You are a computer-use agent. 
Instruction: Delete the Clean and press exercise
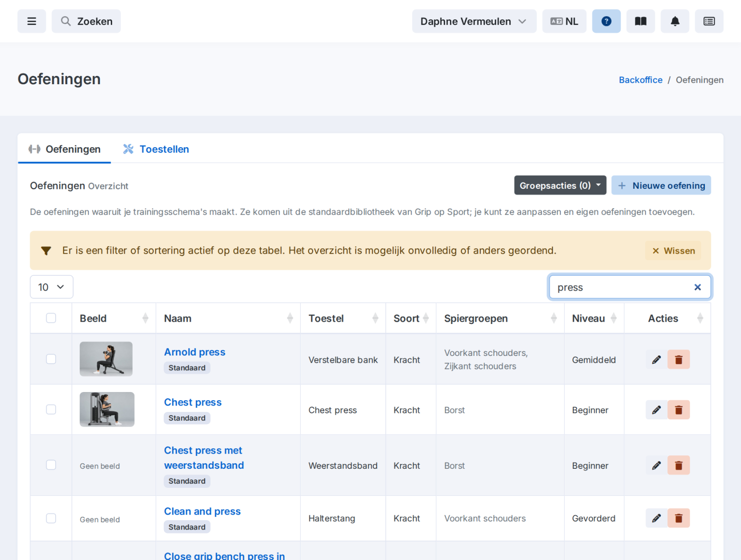(x=678, y=518)
